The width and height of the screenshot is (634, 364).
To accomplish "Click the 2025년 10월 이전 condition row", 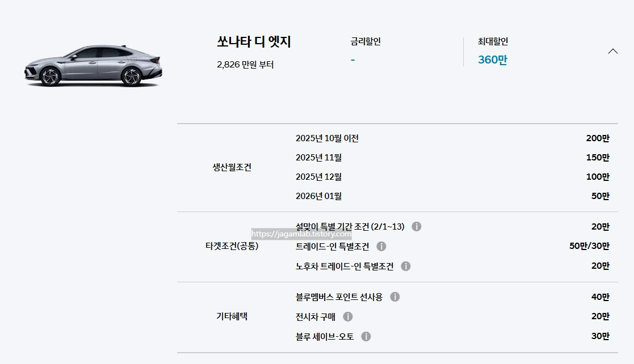I will coord(328,138).
